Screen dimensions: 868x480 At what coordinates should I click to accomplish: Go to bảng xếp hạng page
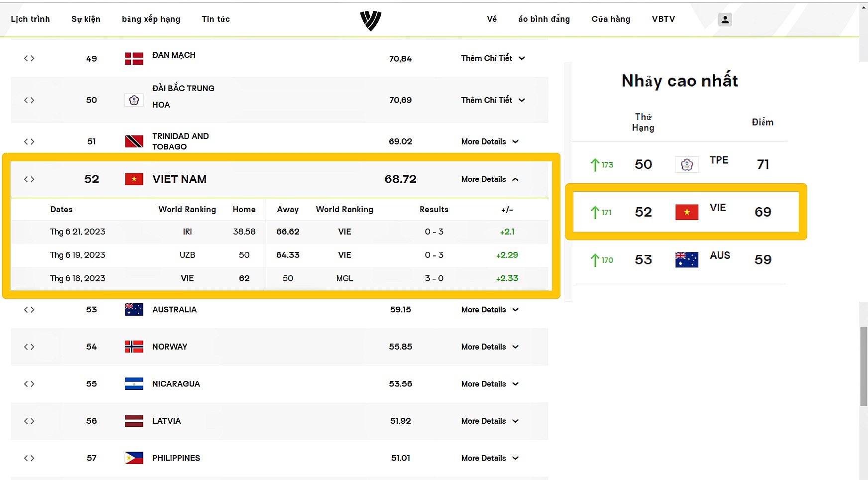[151, 19]
